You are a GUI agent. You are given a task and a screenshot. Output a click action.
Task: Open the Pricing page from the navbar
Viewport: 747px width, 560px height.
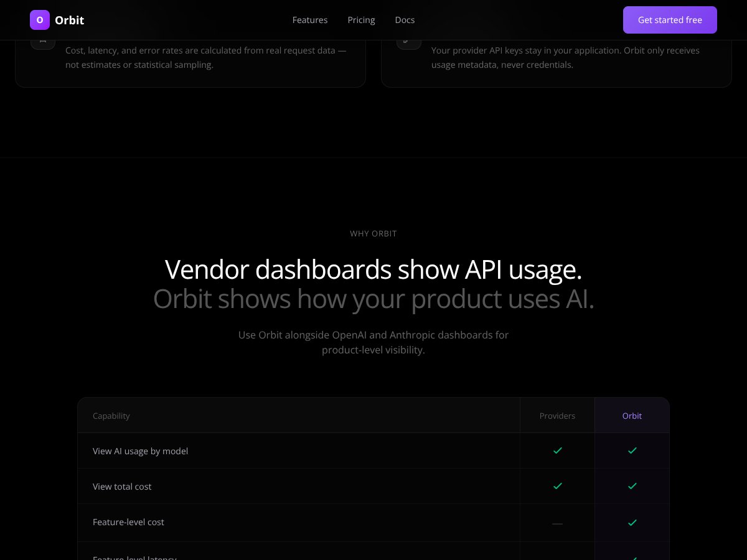click(x=361, y=20)
